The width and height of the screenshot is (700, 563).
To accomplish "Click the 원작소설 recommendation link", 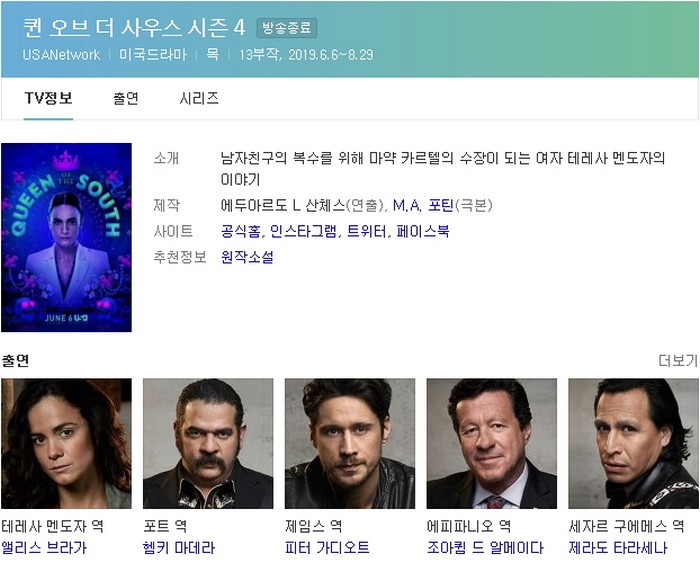I will tap(247, 257).
